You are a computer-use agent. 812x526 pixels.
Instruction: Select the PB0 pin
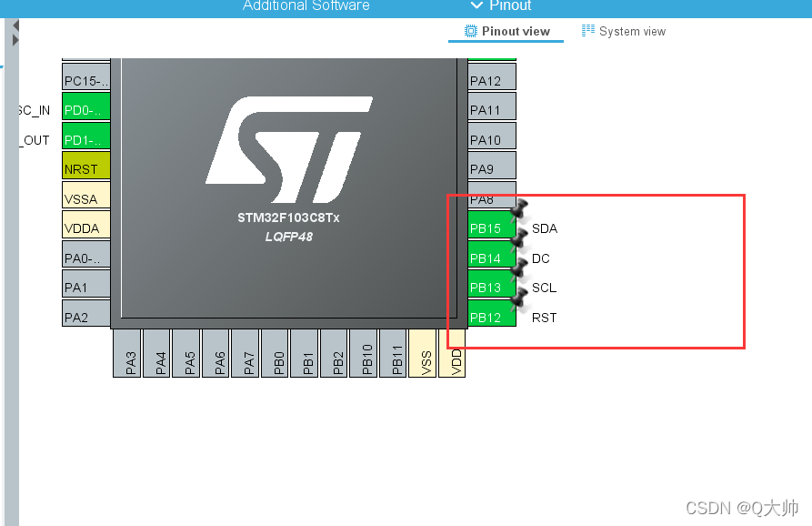point(275,353)
